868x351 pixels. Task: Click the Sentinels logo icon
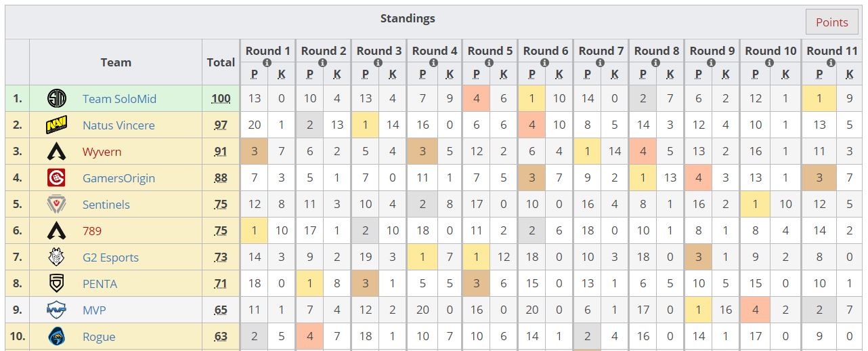coord(57,205)
